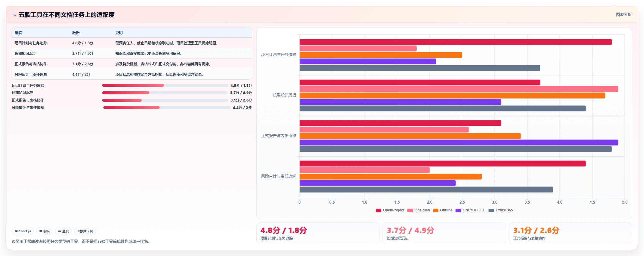Click the 数据卡片 tag chip
Viewport: 644px width, 256px height.
tap(85, 231)
